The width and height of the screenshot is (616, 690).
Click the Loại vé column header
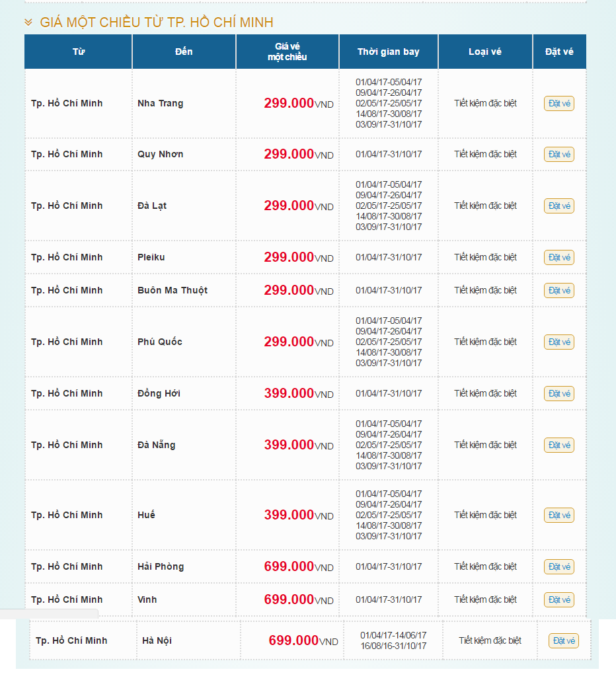tap(484, 52)
